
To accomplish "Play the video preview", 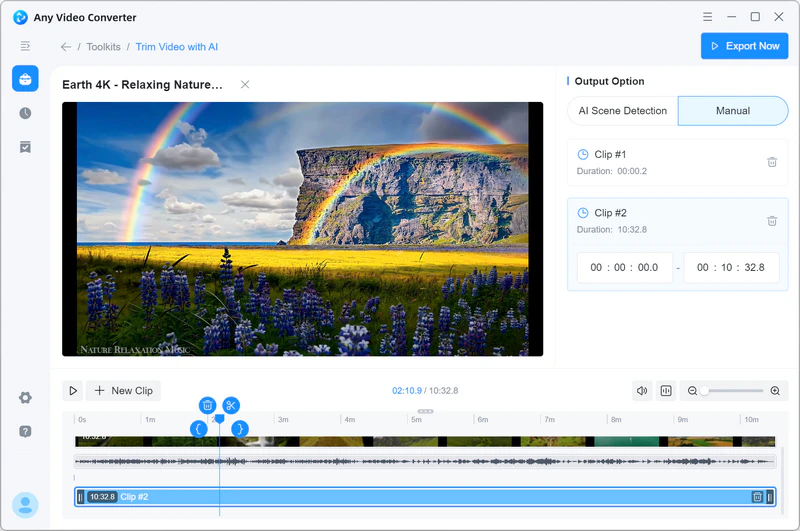I will coord(73,391).
